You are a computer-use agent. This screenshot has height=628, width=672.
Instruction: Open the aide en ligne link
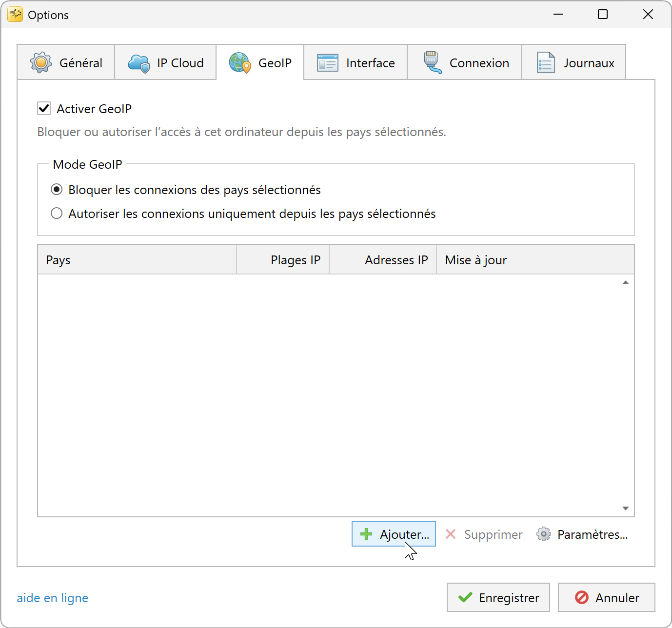(x=53, y=598)
